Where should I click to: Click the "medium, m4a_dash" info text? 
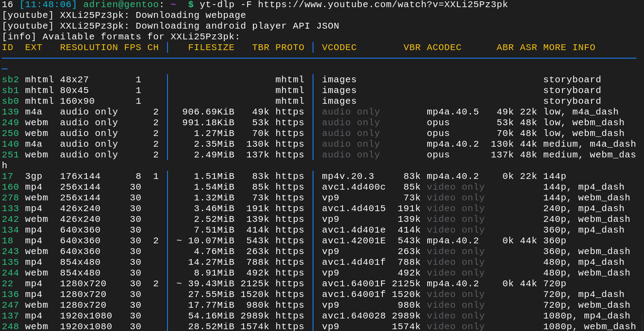tap(590, 144)
